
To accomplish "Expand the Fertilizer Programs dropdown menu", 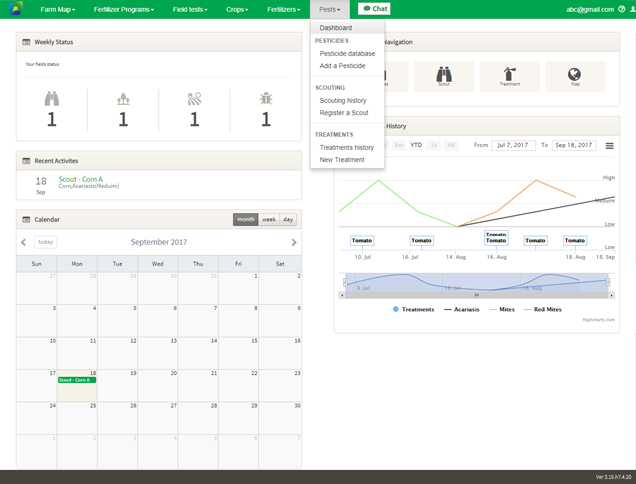I will click(124, 9).
